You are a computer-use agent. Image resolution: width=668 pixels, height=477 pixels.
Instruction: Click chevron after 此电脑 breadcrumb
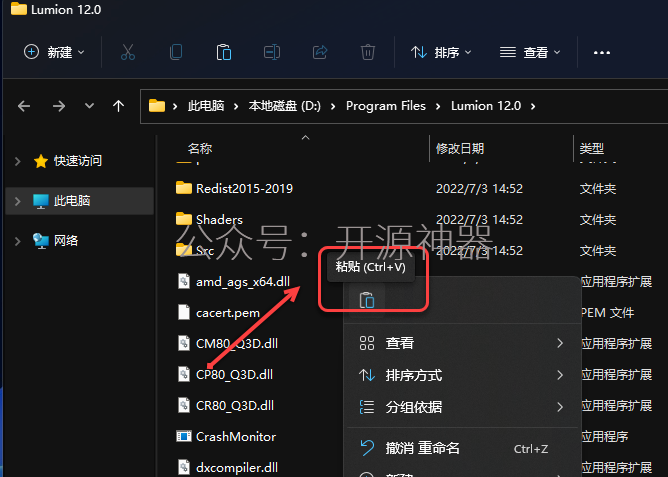click(x=236, y=106)
